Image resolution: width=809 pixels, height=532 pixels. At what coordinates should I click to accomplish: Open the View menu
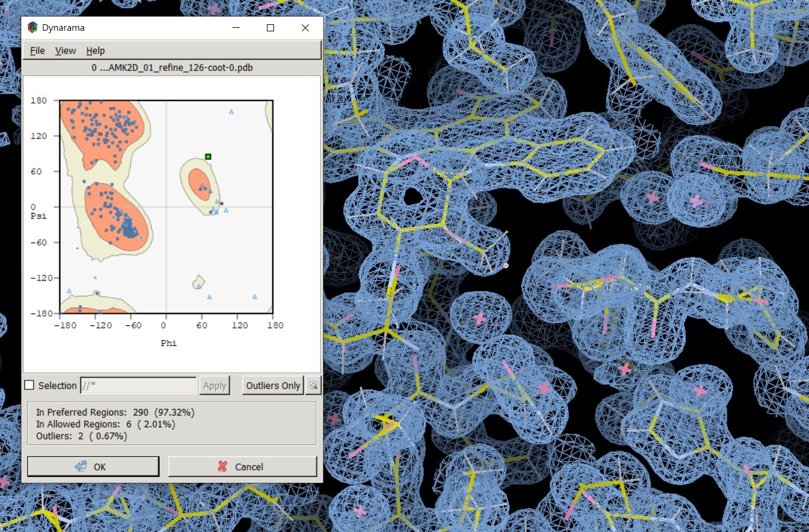pos(65,51)
